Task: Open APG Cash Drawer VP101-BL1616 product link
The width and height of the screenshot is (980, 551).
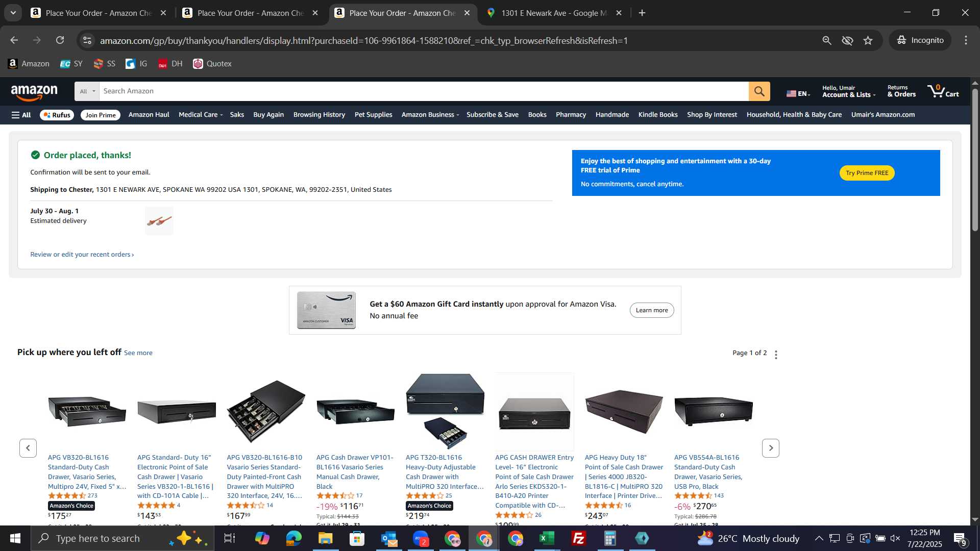Action: coord(355,472)
